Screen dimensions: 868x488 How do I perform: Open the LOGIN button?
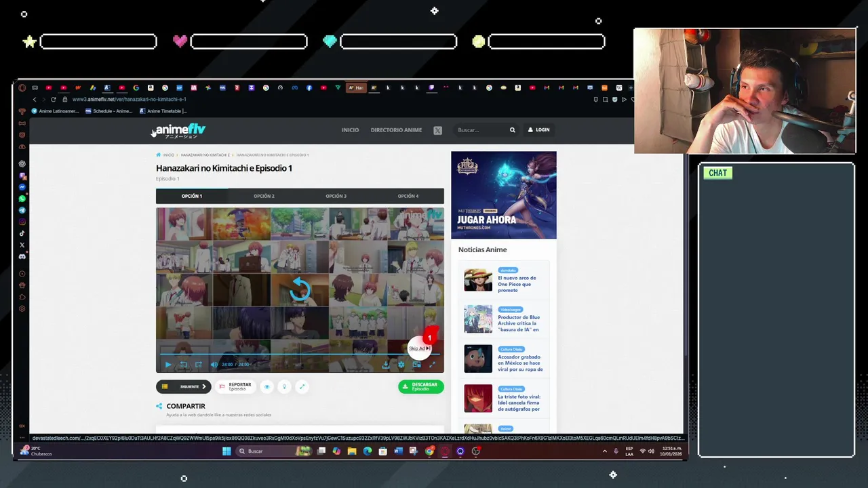point(538,129)
